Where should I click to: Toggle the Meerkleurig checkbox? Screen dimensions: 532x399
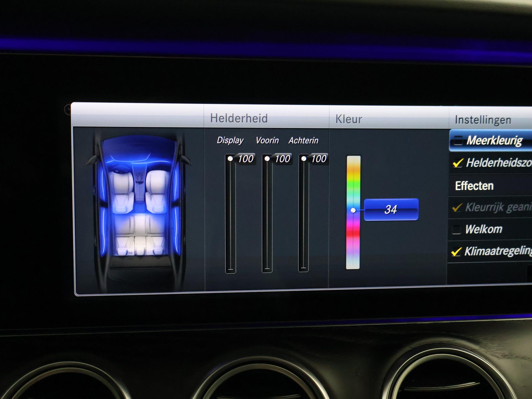[458, 140]
